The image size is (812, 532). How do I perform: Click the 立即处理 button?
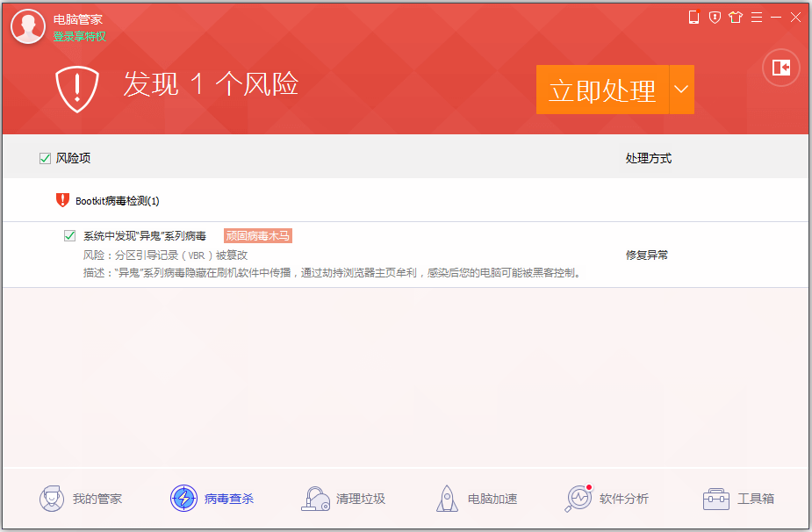[603, 90]
